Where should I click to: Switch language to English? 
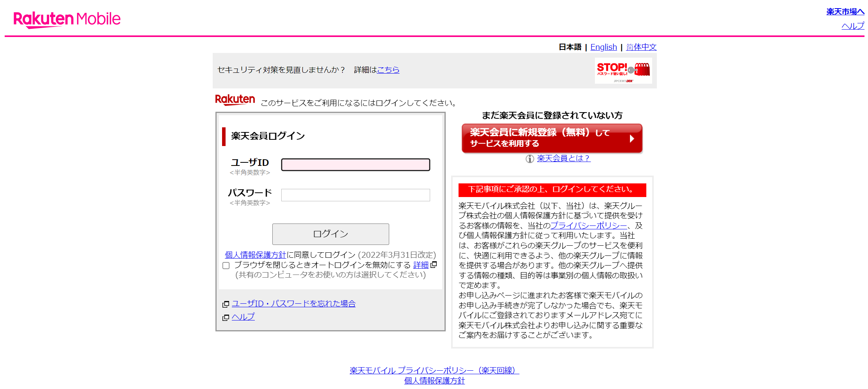point(603,47)
